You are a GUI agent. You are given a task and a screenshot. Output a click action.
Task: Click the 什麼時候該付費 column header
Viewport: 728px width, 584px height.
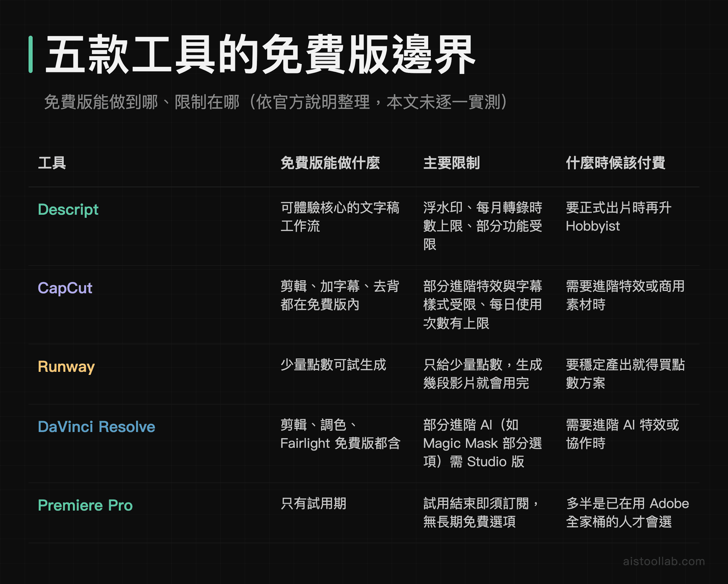click(x=616, y=163)
